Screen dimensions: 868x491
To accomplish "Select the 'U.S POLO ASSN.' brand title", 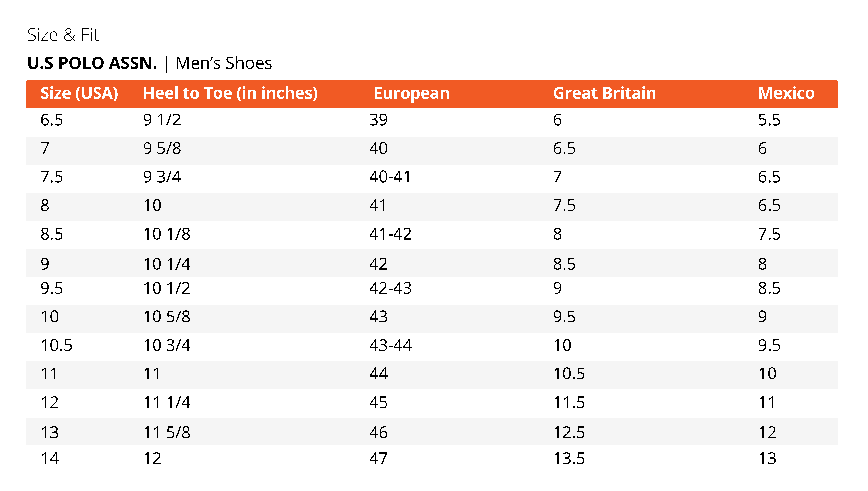I will pyautogui.click(x=92, y=63).
